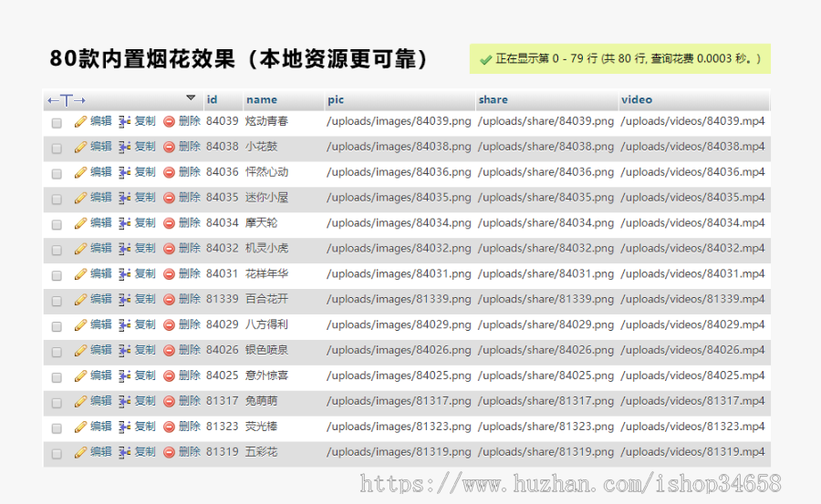Click the copy icon for row 84029

124,325
